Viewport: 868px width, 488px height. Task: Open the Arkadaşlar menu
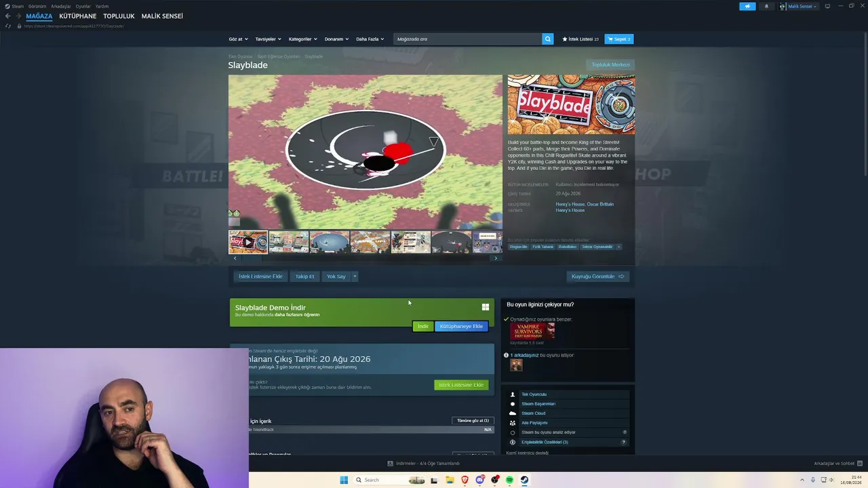click(61, 6)
